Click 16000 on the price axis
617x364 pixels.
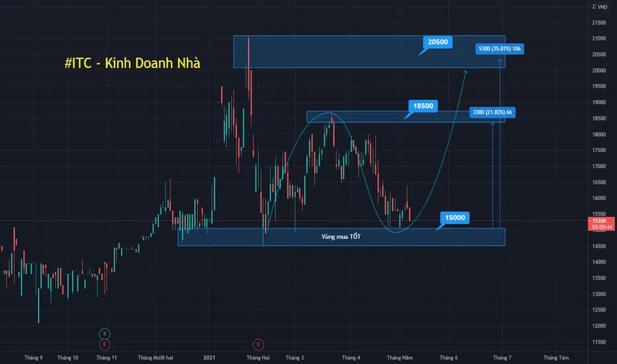[x=599, y=199]
